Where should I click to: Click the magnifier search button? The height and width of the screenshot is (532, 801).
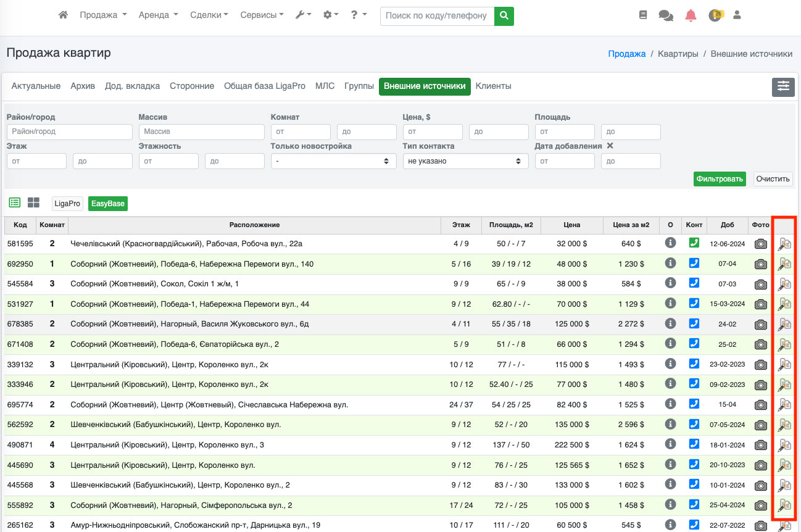504,15
